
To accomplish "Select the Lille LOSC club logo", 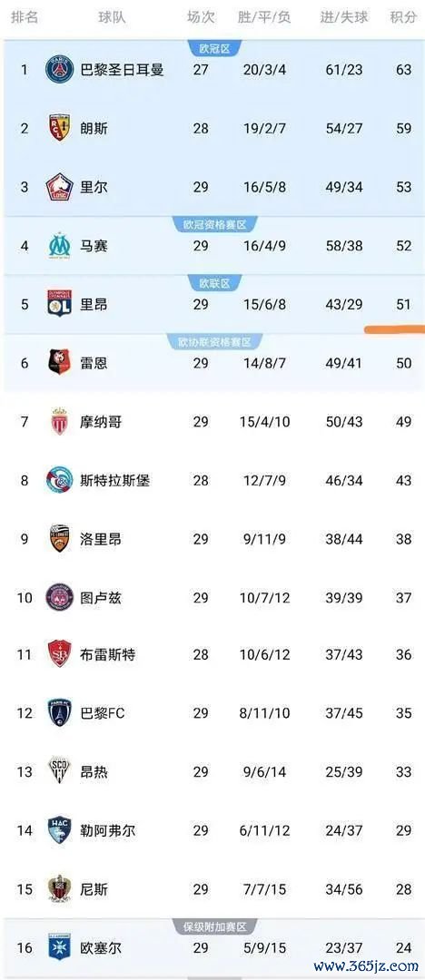I will tap(60, 187).
